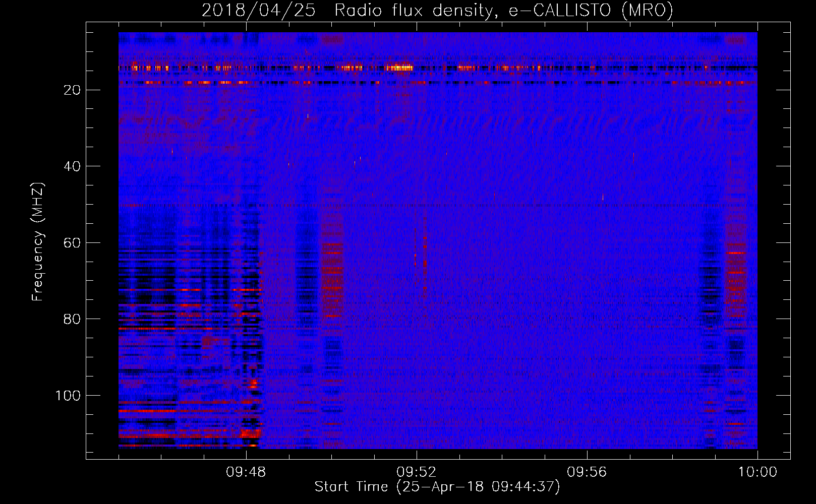
Task: Click the 09:48 time tick label
Action: point(246,472)
